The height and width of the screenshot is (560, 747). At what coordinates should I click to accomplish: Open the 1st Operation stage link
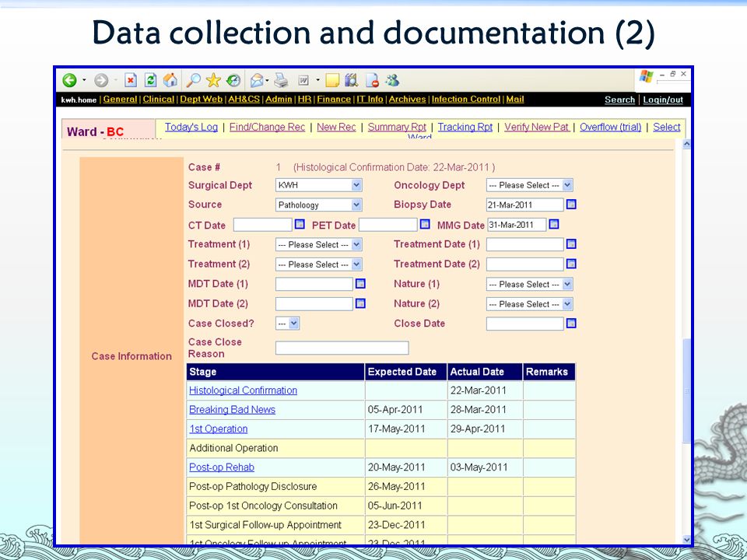pos(218,429)
